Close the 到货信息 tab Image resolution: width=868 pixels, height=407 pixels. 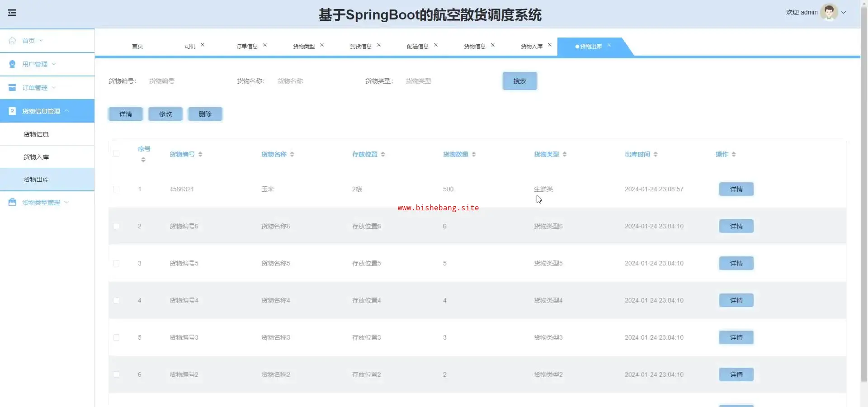(379, 45)
